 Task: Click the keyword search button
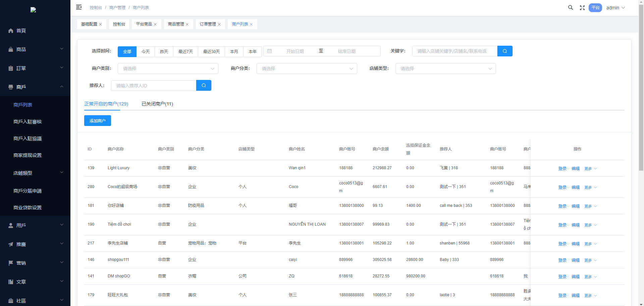click(504, 51)
